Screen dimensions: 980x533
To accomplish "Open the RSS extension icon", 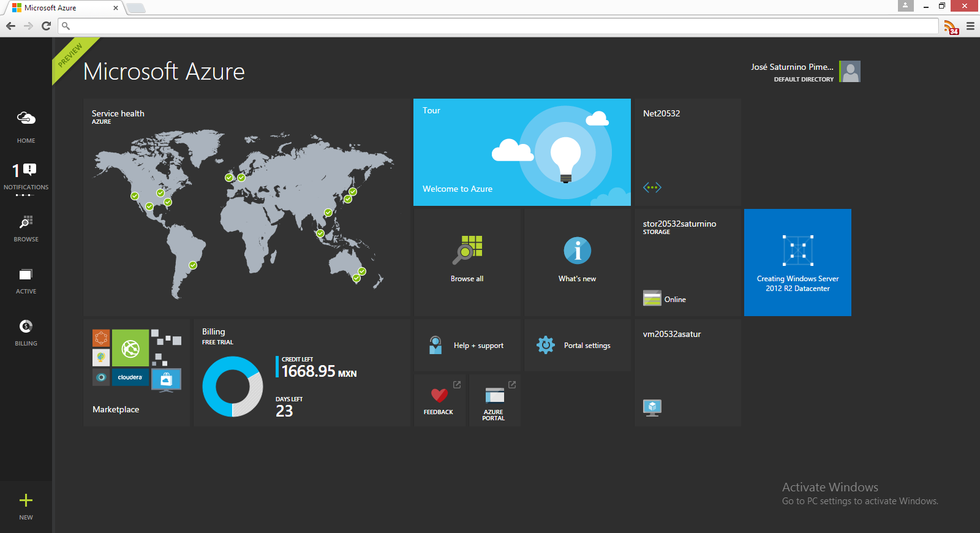I will click(x=951, y=26).
